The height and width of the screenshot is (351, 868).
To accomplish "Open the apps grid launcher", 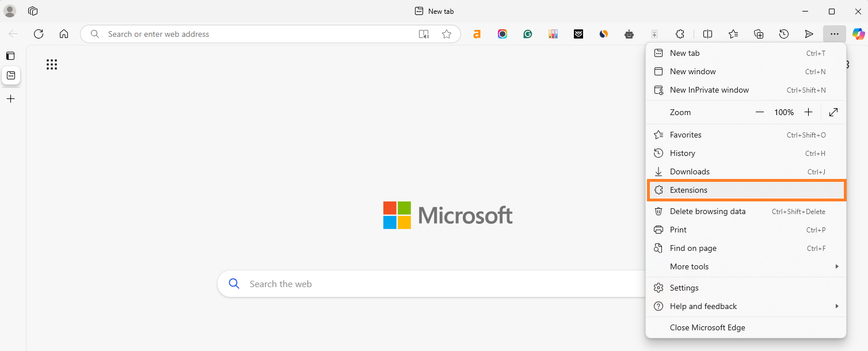I will pyautogui.click(x=52, y=64).
